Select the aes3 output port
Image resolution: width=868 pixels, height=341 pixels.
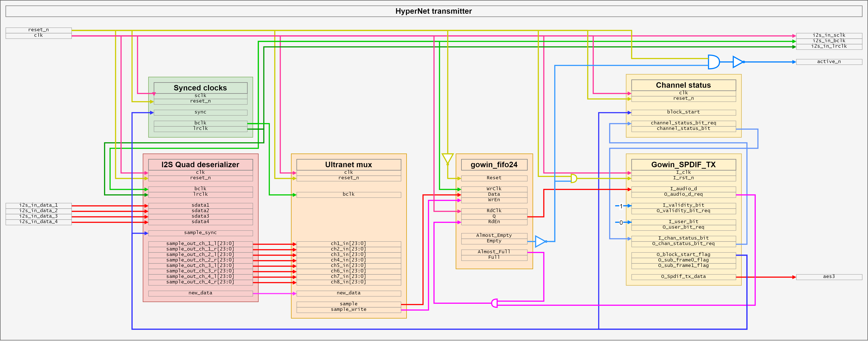pyautogui.click(x=829, y=277)
